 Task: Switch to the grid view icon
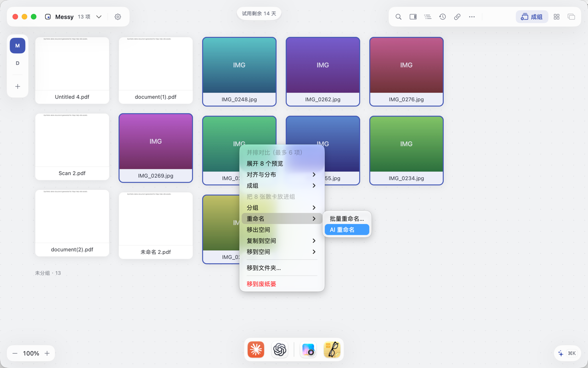click(x=556, y=17)
